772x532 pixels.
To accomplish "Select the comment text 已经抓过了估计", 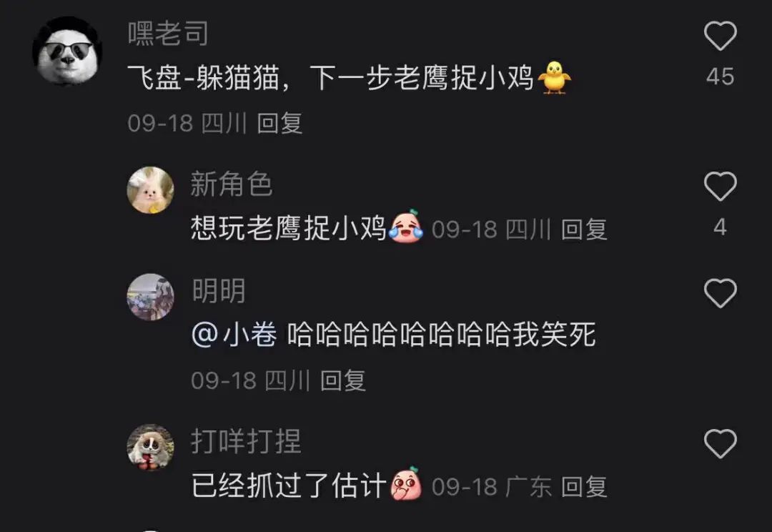I will (289, 486).
